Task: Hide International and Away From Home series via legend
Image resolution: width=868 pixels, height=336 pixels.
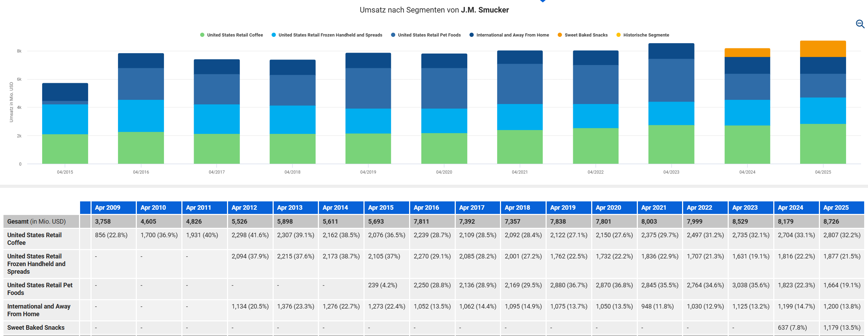Action: tap(512, 35)
